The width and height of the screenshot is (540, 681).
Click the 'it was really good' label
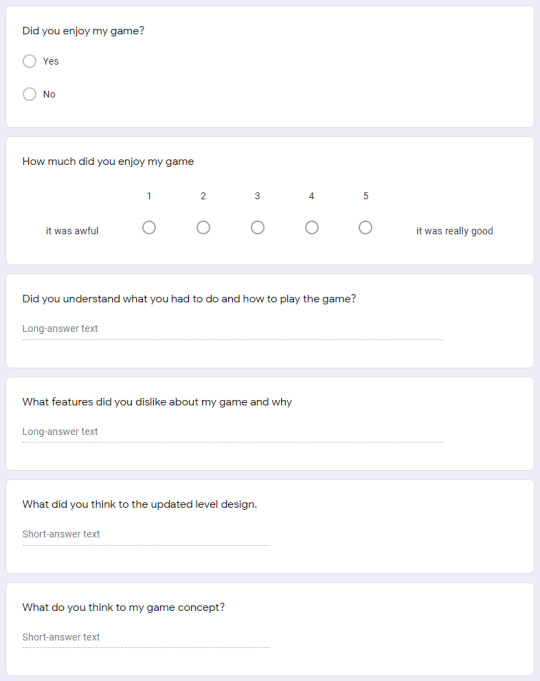coord(454,231)
